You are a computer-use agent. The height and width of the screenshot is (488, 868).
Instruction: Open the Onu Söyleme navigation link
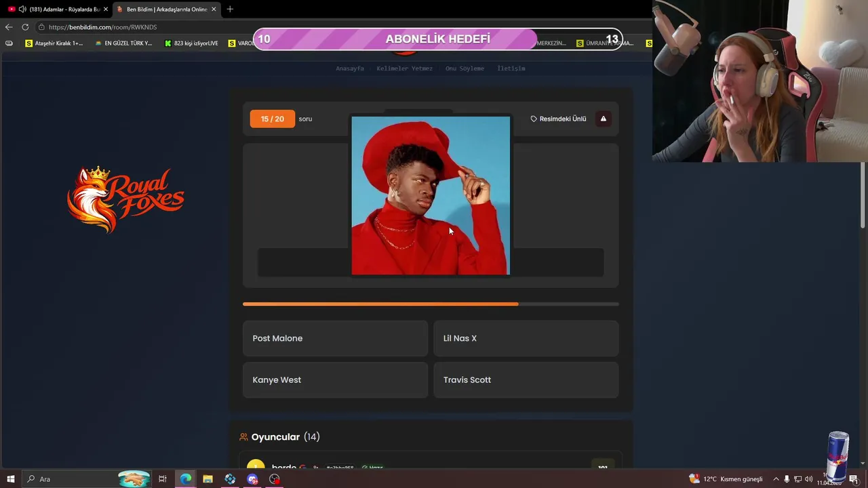pos(465,68)
